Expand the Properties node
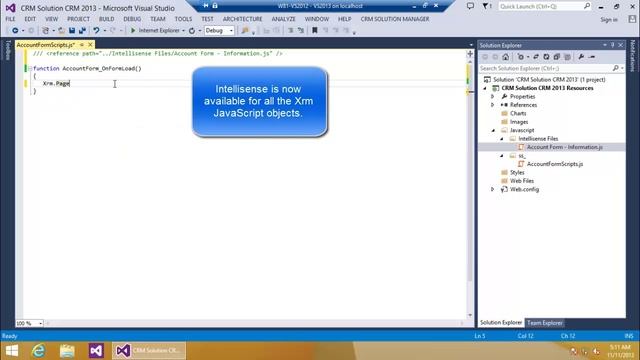Screen dimensions: 640x360 pyautogui.click(x=493, y=97)
